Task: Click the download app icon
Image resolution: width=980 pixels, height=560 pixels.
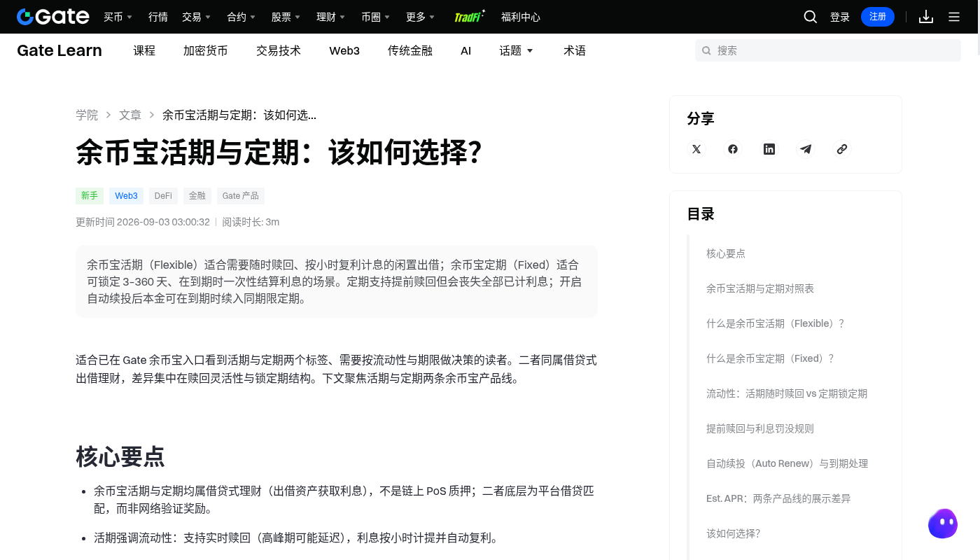Action: tap(926, 17)
